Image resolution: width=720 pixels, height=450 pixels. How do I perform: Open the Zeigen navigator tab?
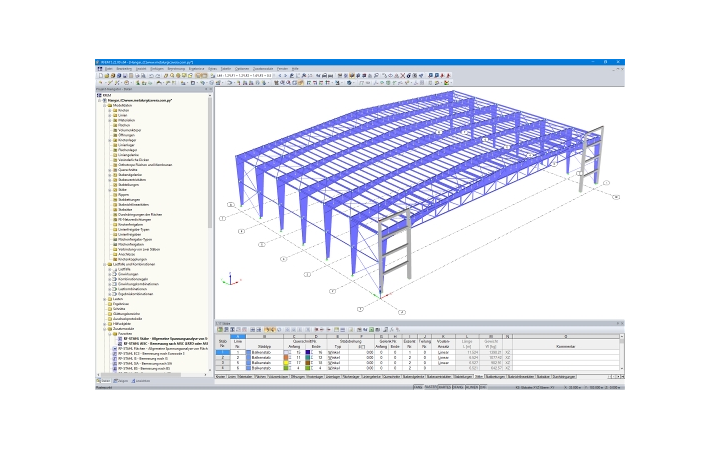121,381
